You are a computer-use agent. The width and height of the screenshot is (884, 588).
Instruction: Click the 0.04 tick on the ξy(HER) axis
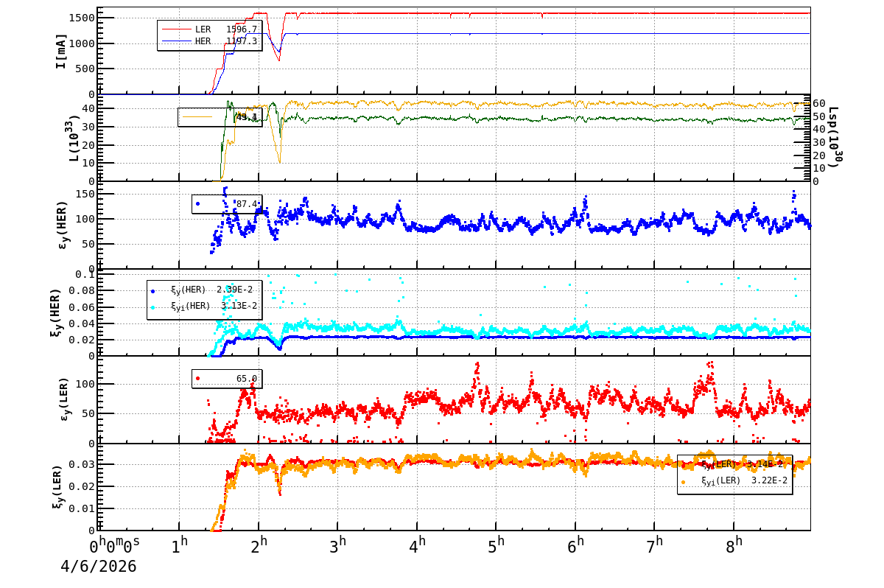(82, 323)
